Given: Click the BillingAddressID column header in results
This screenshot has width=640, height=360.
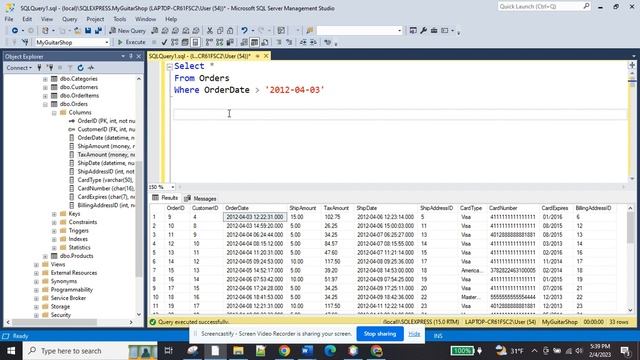Looking at the screenshot, I should [x=593, y=208].
